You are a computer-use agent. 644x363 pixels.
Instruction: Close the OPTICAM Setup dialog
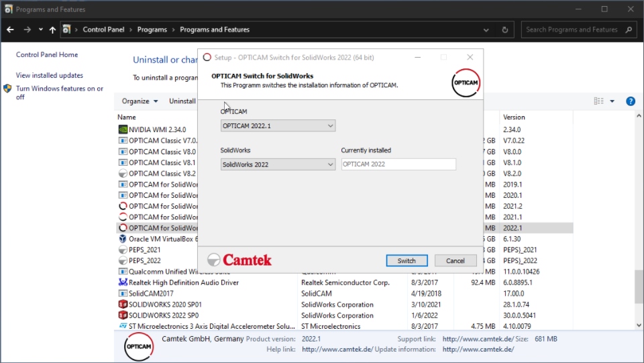coord(470,57)
